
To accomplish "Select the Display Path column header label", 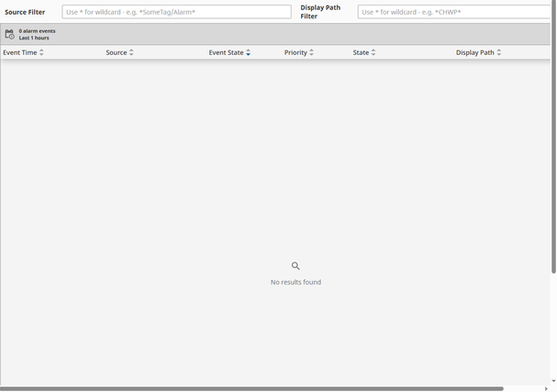I will (475, 52).
